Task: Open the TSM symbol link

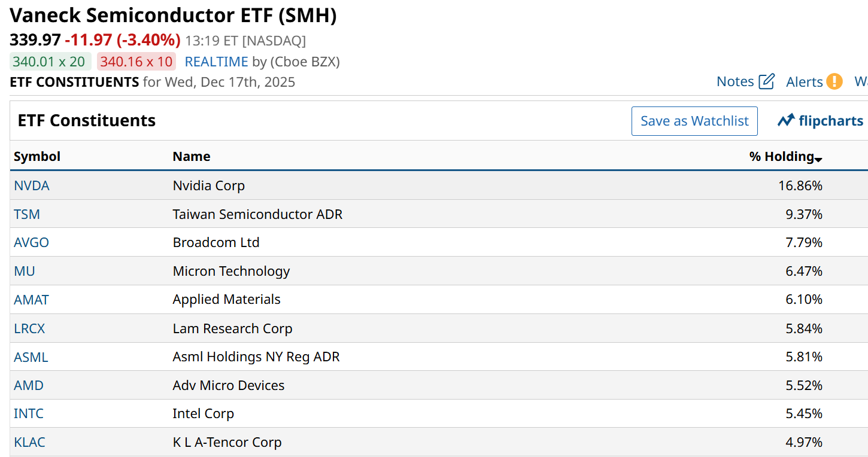Action: tap(27, 214)
